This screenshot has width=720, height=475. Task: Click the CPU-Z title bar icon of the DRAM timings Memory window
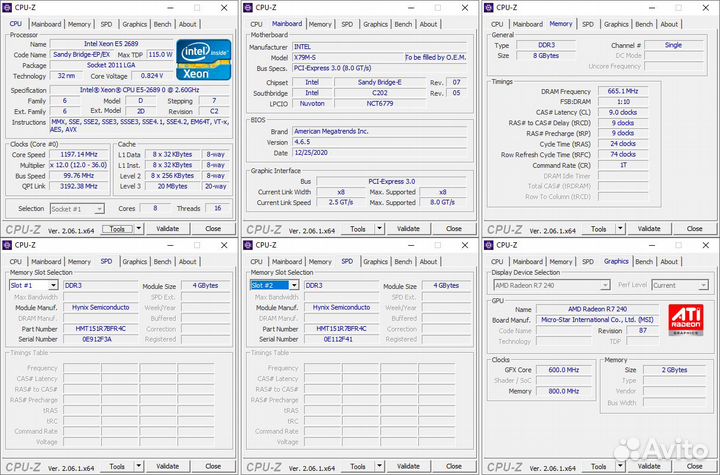[x=489, y=8]
